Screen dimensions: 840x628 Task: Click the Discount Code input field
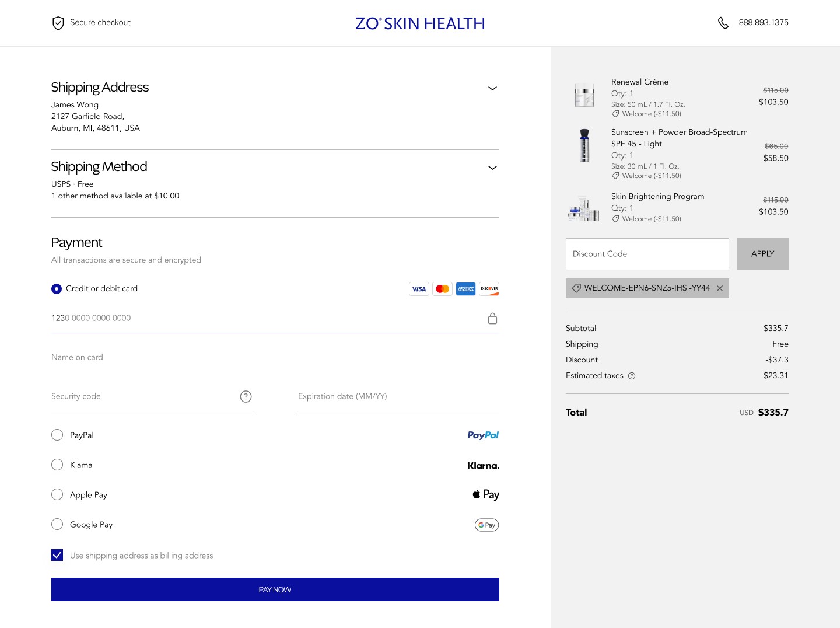pos(647,254)
